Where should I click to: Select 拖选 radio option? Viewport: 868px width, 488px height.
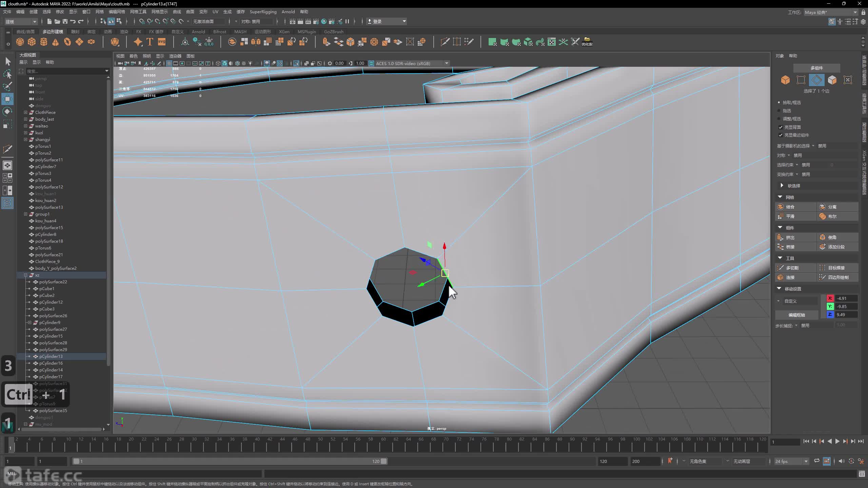(x=779, y=111)
